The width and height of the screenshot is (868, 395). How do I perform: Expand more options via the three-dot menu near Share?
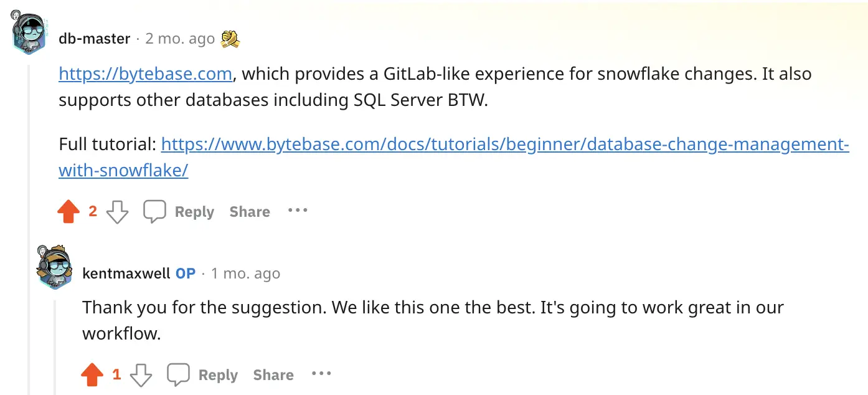(x=298, y=211)
